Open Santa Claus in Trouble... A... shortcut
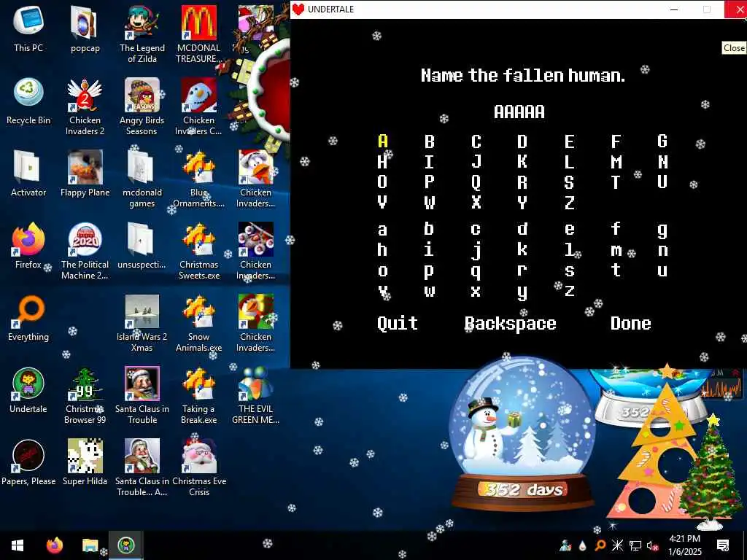Image resolution: width=747 pixels, height=560 pixels. [x=142, y=467]
